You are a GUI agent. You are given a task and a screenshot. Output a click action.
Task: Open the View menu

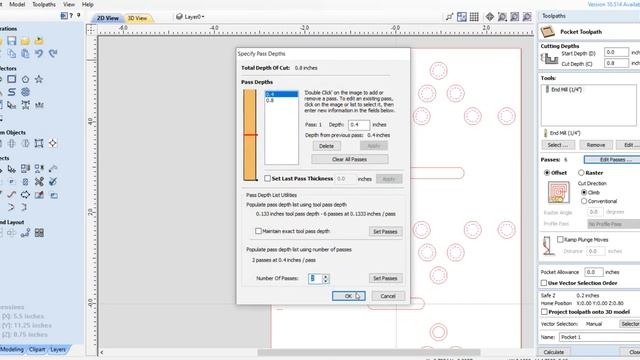(69, 4)
